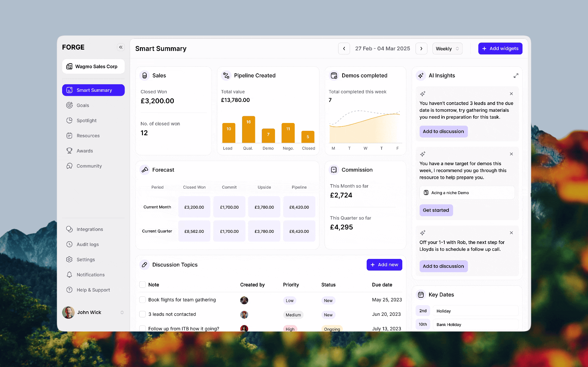Collapse the sidebar with double-chevron icon
Screen dimensions: 588x367
[121, 47]
